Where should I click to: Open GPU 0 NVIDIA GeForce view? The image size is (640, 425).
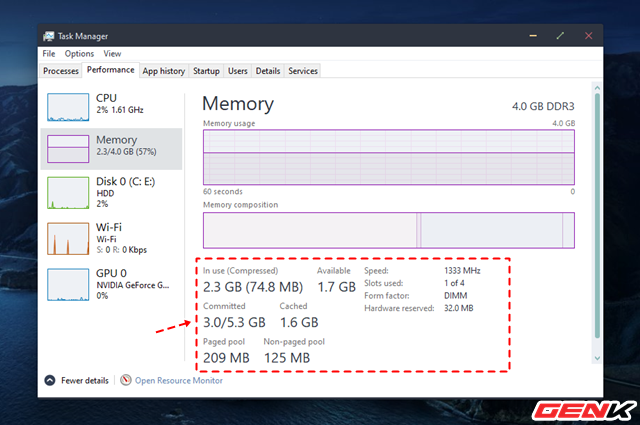[67, 283]
